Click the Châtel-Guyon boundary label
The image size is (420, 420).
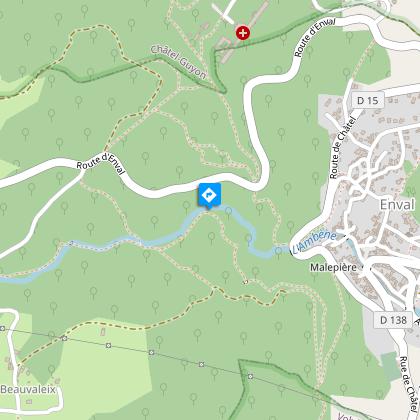(x=178, y=62)
